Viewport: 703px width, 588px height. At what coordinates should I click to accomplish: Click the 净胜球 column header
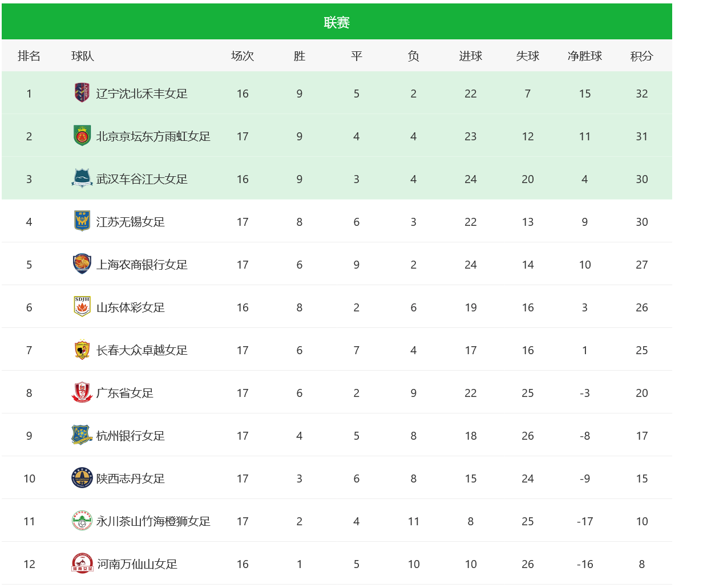584,56
